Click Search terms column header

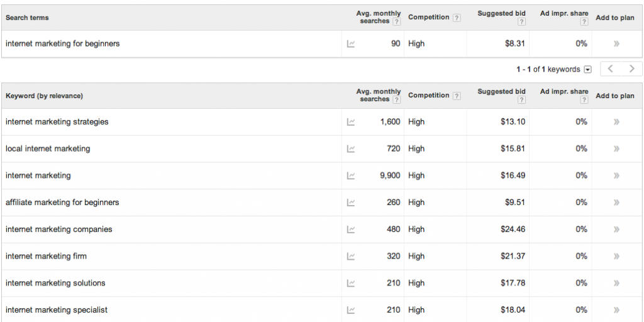27,18
